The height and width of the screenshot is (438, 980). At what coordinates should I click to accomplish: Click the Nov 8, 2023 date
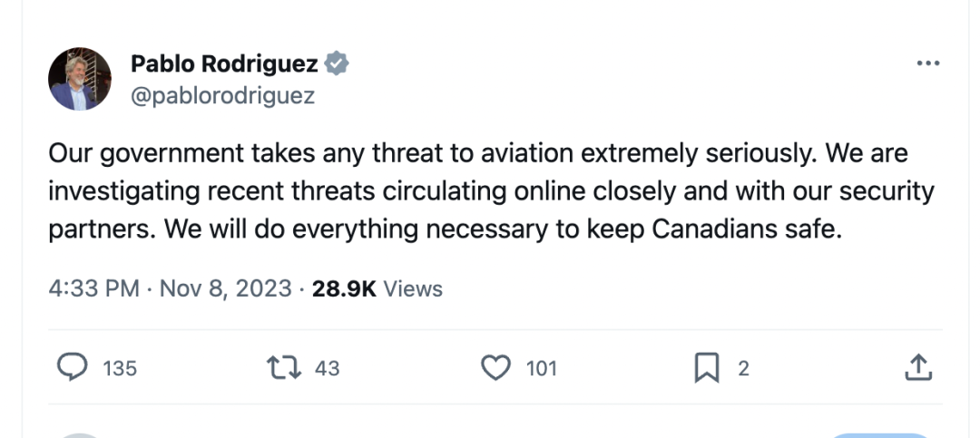click(x=226, y=288)
